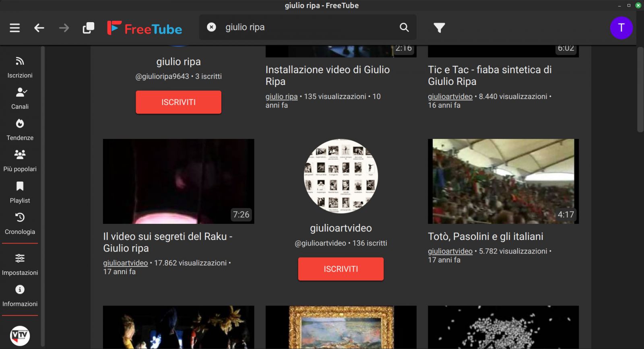Clear the search text with the X icon

pyautogui.click(x=211, y=27)
